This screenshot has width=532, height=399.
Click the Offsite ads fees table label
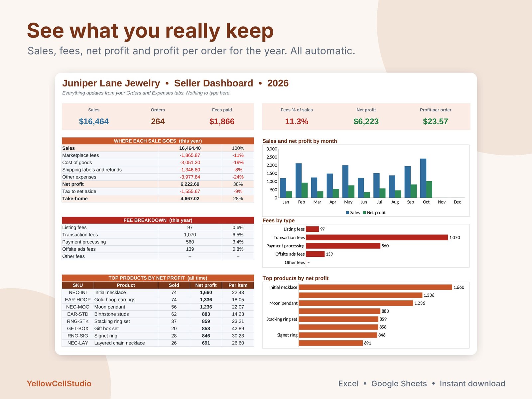coord(79,249)
